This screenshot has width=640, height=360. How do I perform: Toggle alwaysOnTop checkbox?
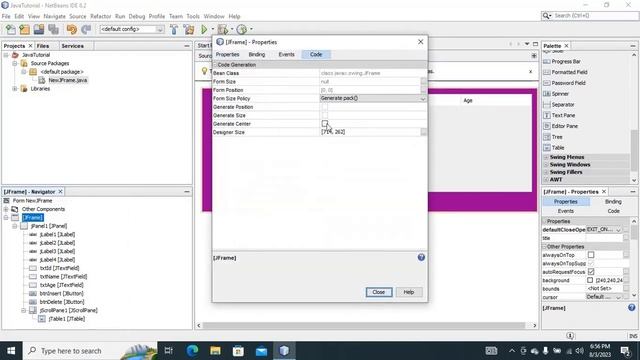[591, 255]
